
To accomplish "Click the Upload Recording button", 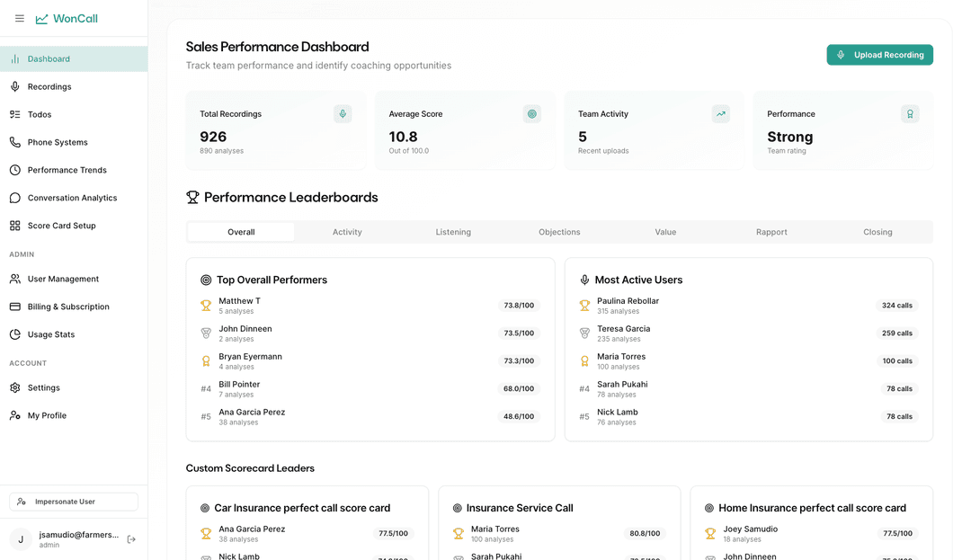I will point(879,55).
